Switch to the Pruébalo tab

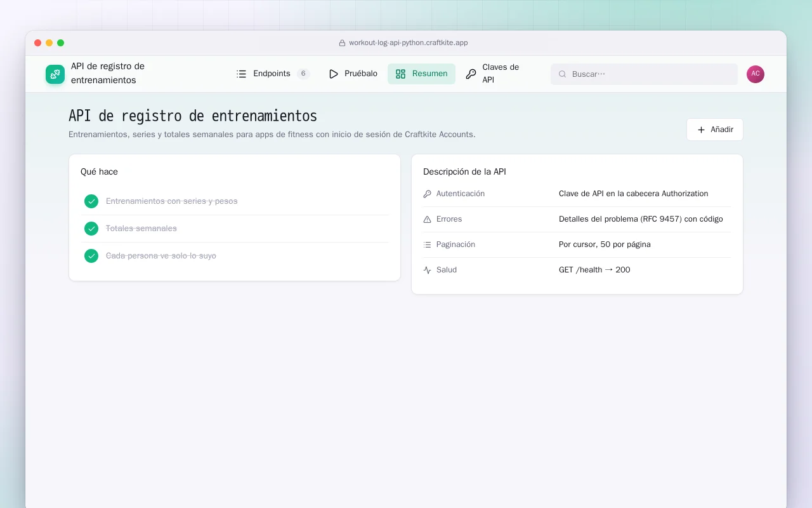[x=353, y=74]
